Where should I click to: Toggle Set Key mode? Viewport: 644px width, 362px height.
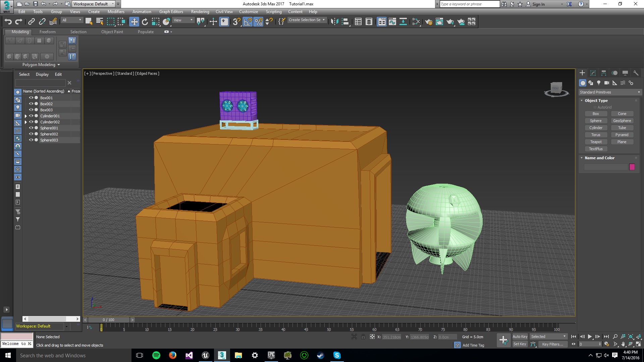[x=520, y=344]
